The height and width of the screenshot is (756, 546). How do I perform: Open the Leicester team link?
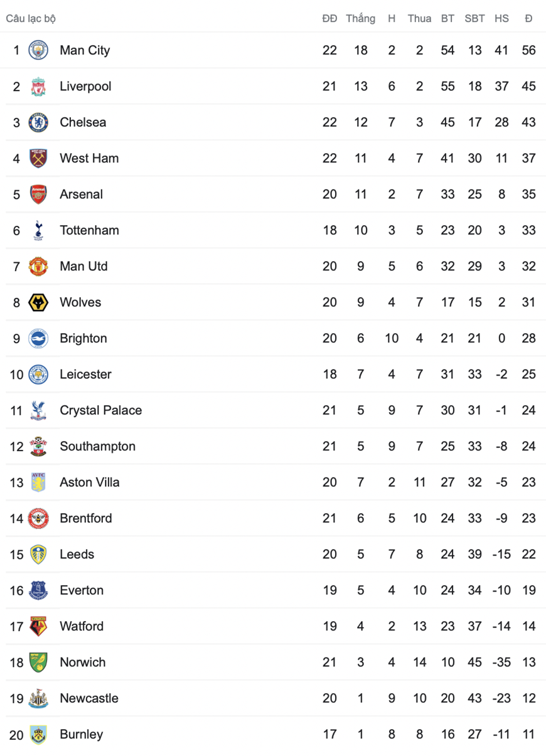point(85,375)
